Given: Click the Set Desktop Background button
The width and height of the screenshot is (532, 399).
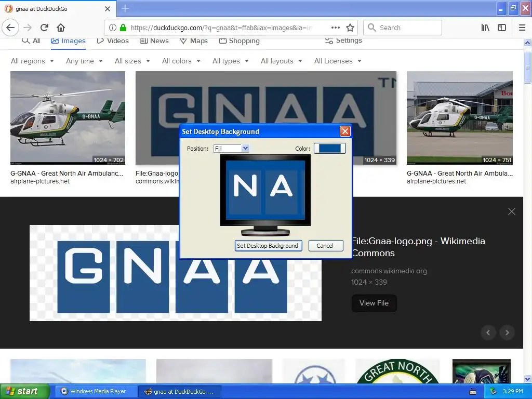Looking at the screenshot, I should [268, 246].
